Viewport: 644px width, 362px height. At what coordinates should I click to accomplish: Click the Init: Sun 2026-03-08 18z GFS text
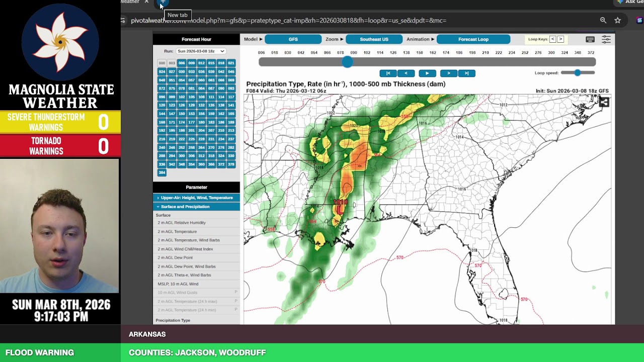click(x=572, y=91)
